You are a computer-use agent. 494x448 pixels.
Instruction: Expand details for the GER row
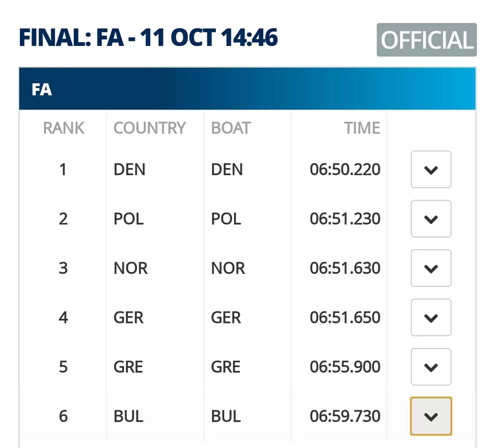point(431,317)
